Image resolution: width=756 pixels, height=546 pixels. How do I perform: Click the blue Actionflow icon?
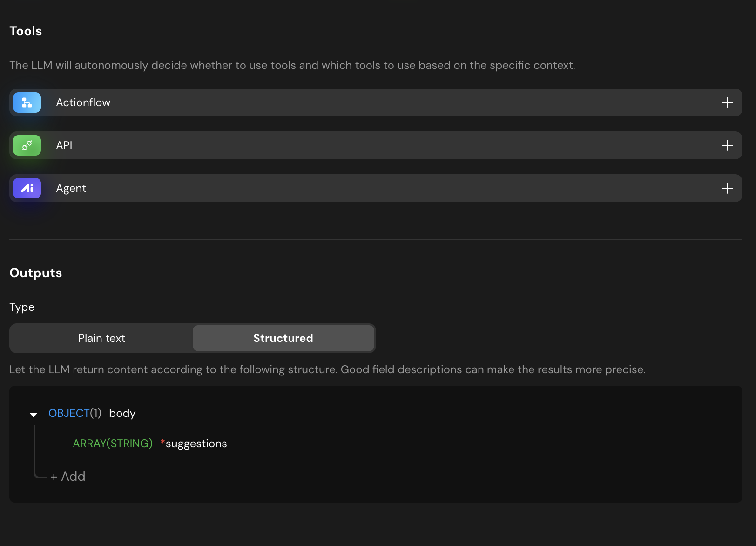tap(27, 102)
